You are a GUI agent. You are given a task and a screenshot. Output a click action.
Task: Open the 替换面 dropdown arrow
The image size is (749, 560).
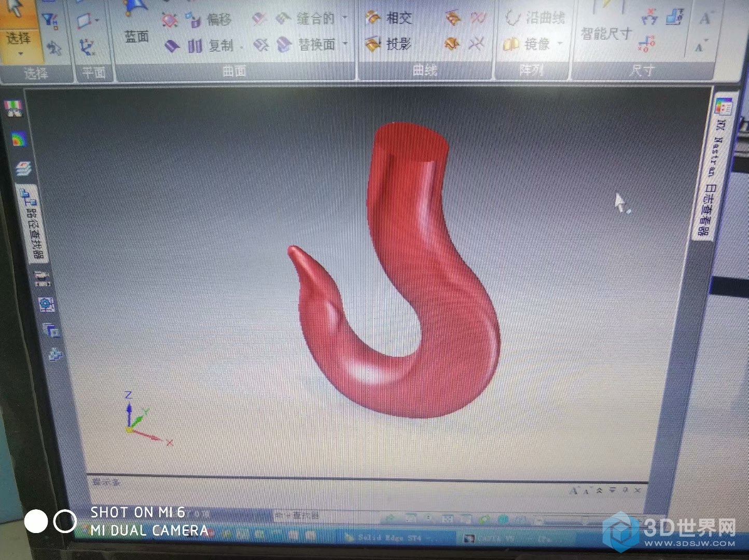tap(345, 44)
